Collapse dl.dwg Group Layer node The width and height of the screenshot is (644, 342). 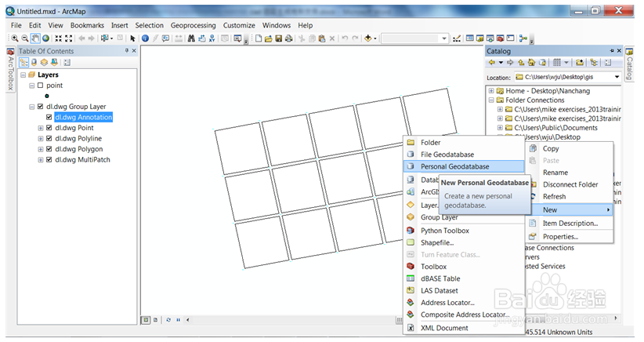point(31,107)
